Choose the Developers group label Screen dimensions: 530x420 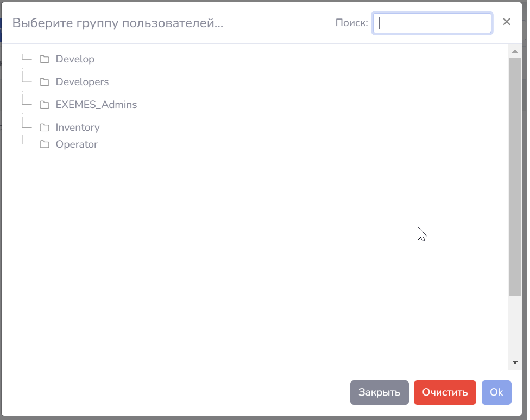tap(82, 82)
